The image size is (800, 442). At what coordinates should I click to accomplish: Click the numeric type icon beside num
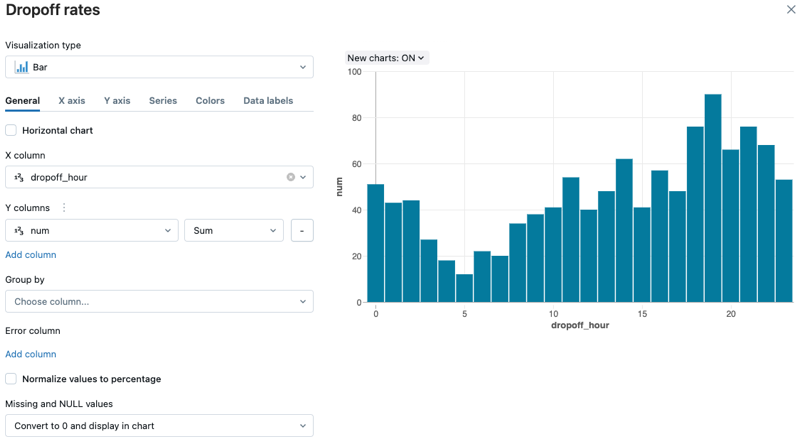pos(19,231)
